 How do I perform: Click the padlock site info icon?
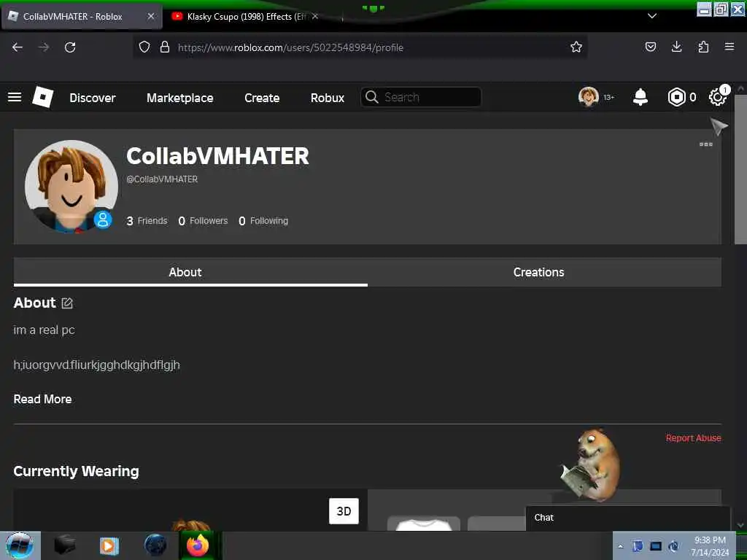click(165, 47)
